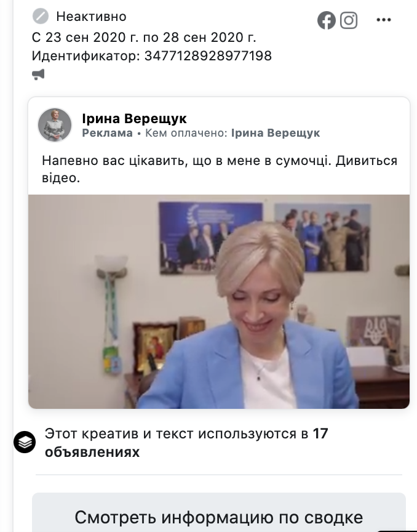The image size is (417, 532).
Task: Click the gray inactive status icon
Action: [x=41, y=16]
